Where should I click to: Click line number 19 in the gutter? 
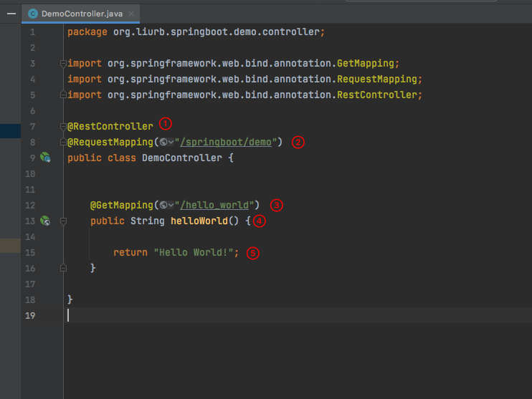coord(30,316)
